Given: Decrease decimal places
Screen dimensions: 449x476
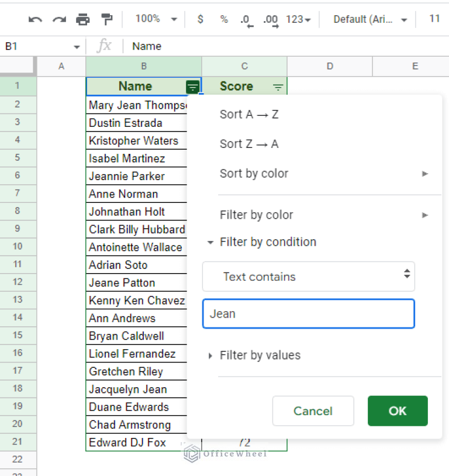Looking at the screenshot, I should click(x=246, y=19).
